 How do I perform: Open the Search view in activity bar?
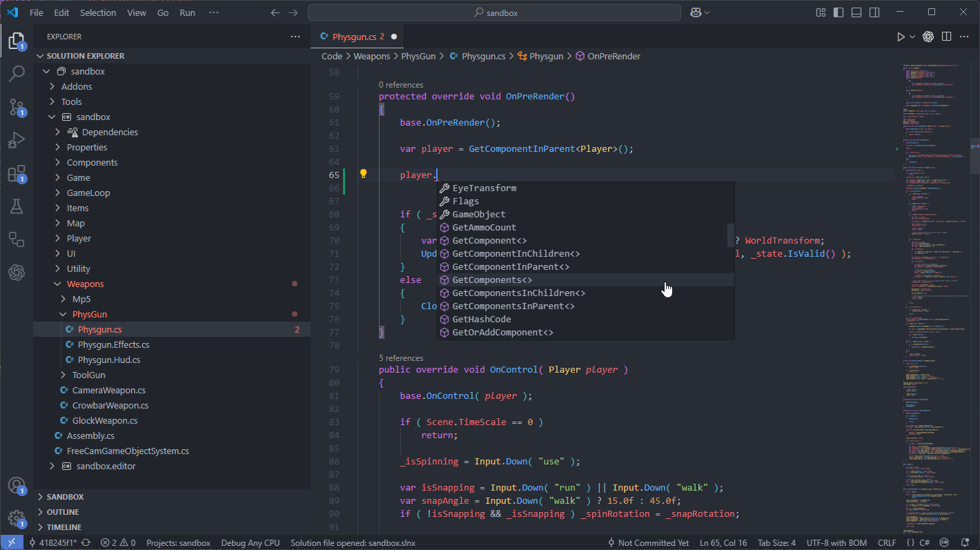pyautogui.click(x=17, y=73)
